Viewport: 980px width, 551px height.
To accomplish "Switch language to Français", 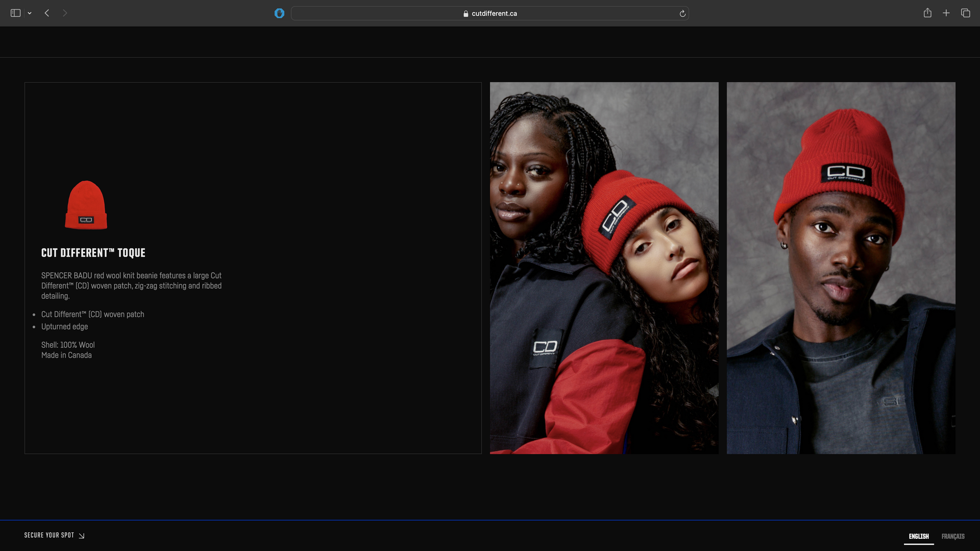I will [x=953, y=536].
